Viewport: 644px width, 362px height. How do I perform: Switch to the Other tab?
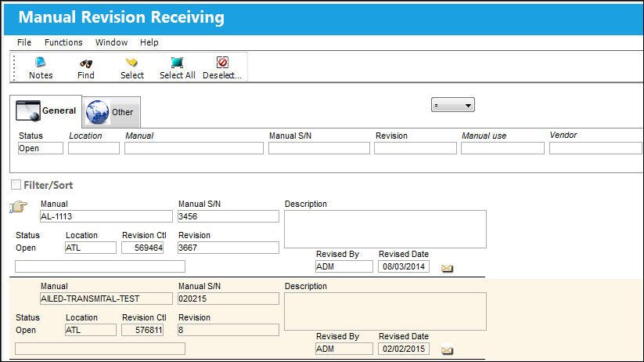point(111,112)
